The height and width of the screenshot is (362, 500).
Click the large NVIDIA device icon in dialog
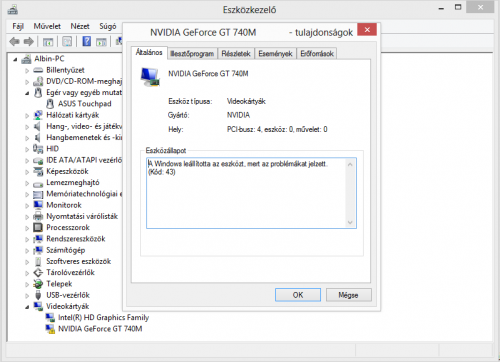pyautogui.click(x=150, y=77)
